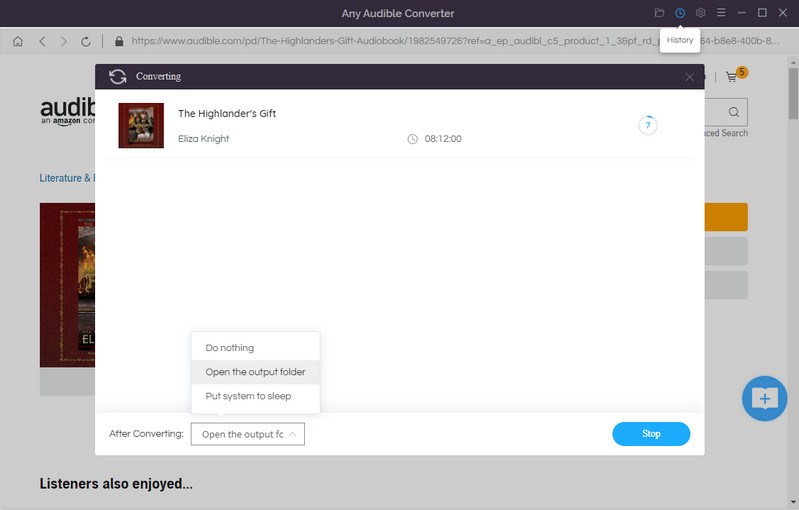The height and width of the screenshot is (510, 799).
Task: Click the address bar URL
Action: pos(455,41)
